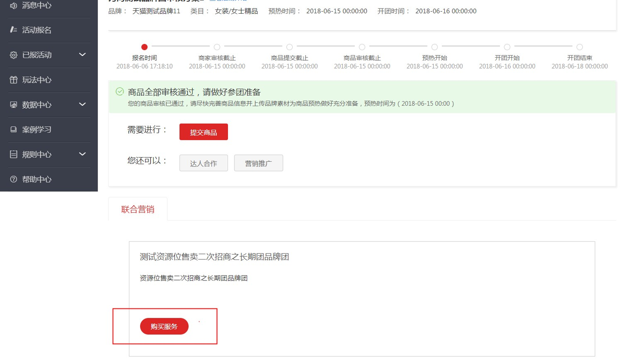Select the 报名时间 red step marker
623x364 pixels.
(144, 47)
